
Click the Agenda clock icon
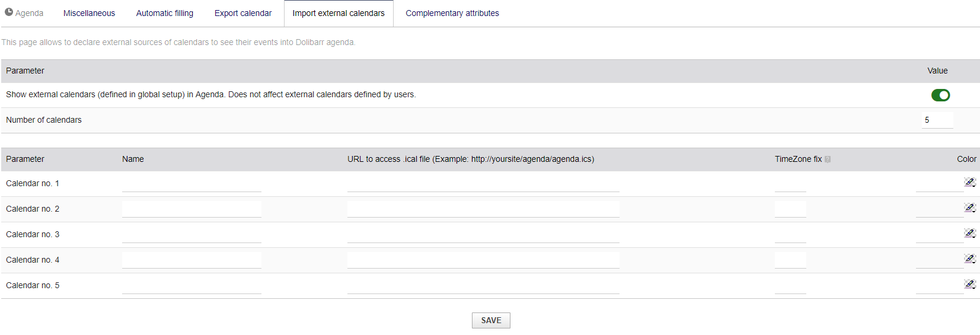[x=9, y=12]
